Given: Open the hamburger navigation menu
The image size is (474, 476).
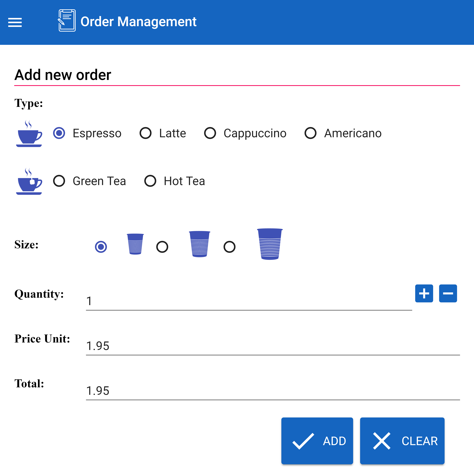Looking at the screenshot, I should coord(15,22).
